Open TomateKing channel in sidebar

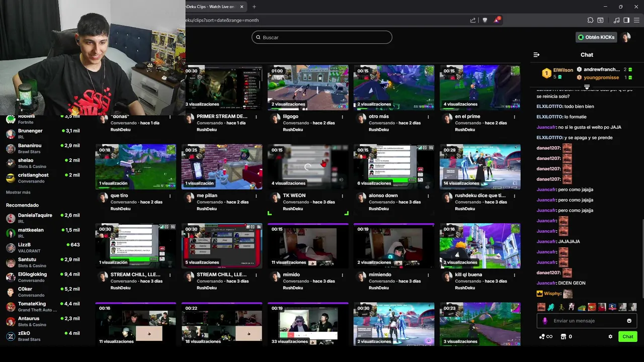43,306
